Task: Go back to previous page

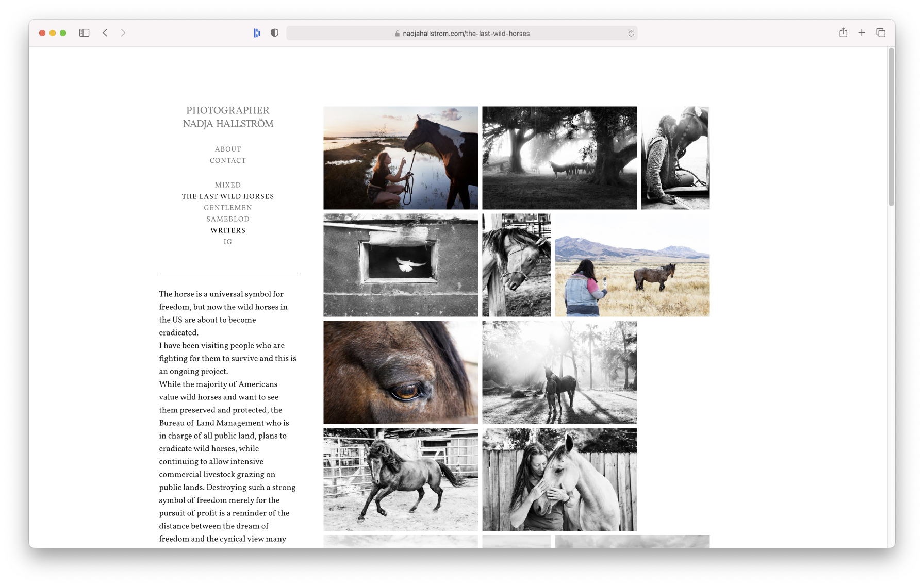Action: click(x=105, y=33)
